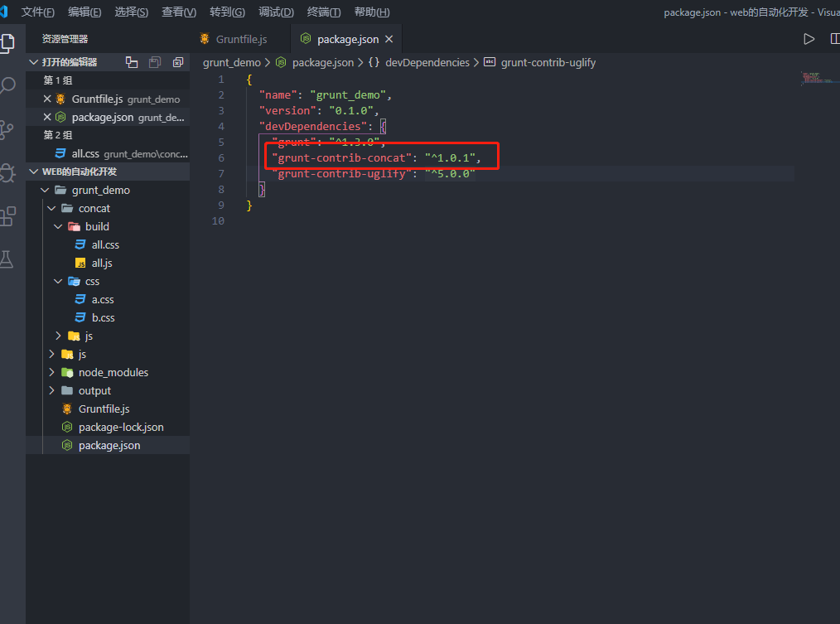Collapse the build folder
The width and height of the screenshot is (840, 624).
point(58,226)
